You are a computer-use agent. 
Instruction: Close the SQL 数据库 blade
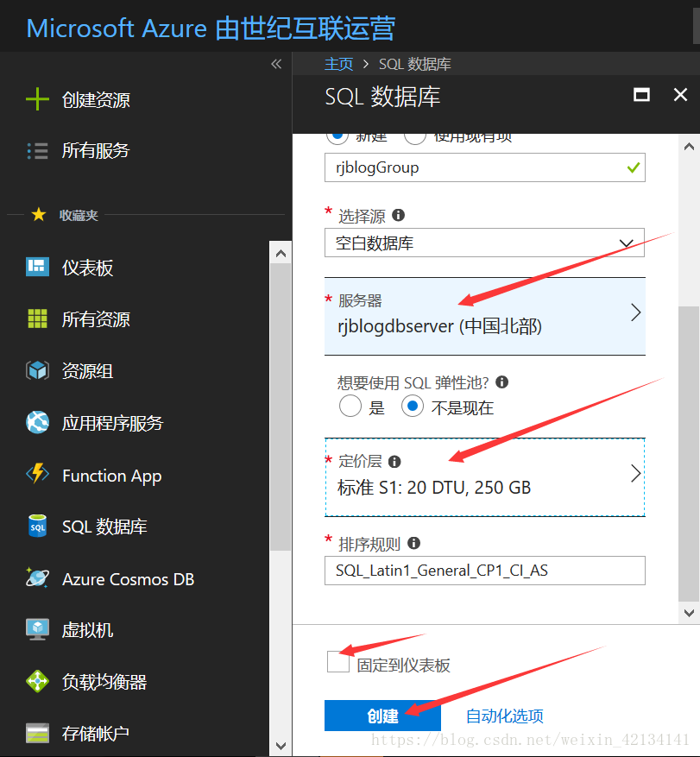[x=680, y=95]
